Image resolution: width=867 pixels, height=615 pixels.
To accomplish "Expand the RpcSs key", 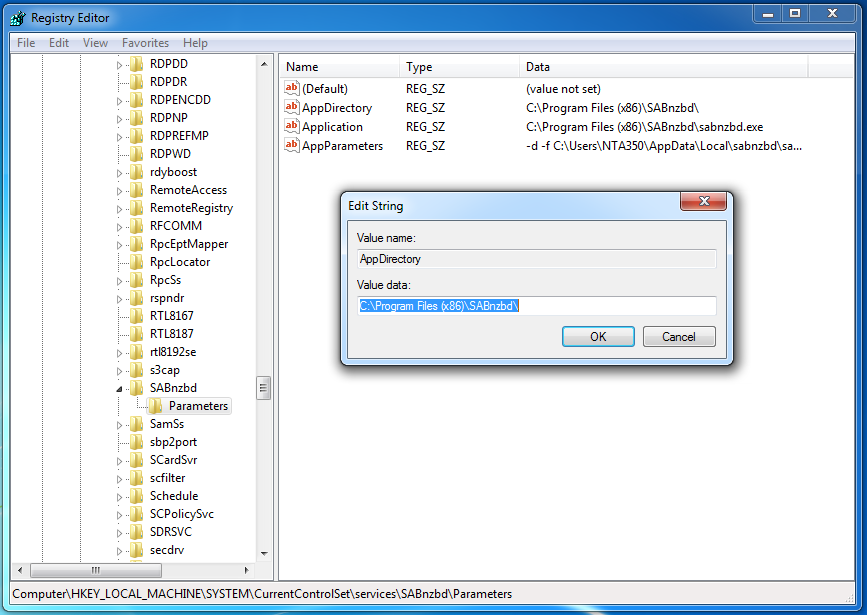I will 119,281.
